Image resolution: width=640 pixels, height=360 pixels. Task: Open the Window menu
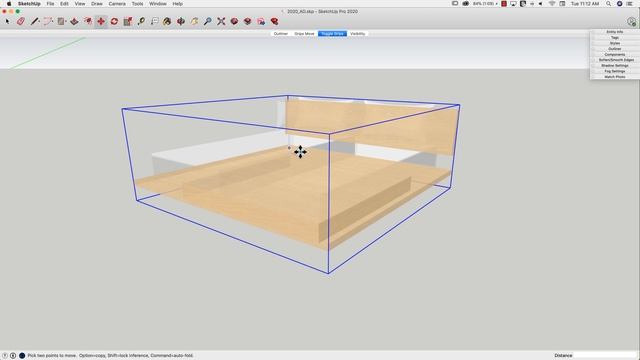coord(158,4)
